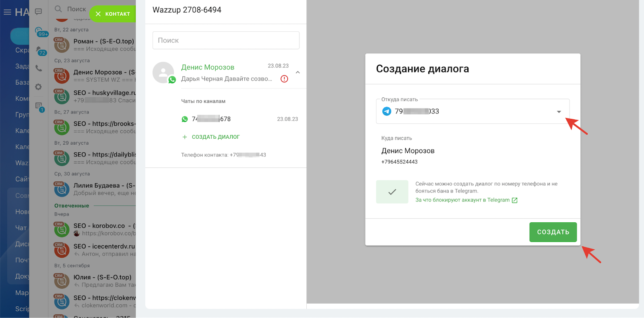Click the Поиск field in Wazzup panel

pos(226,41)
